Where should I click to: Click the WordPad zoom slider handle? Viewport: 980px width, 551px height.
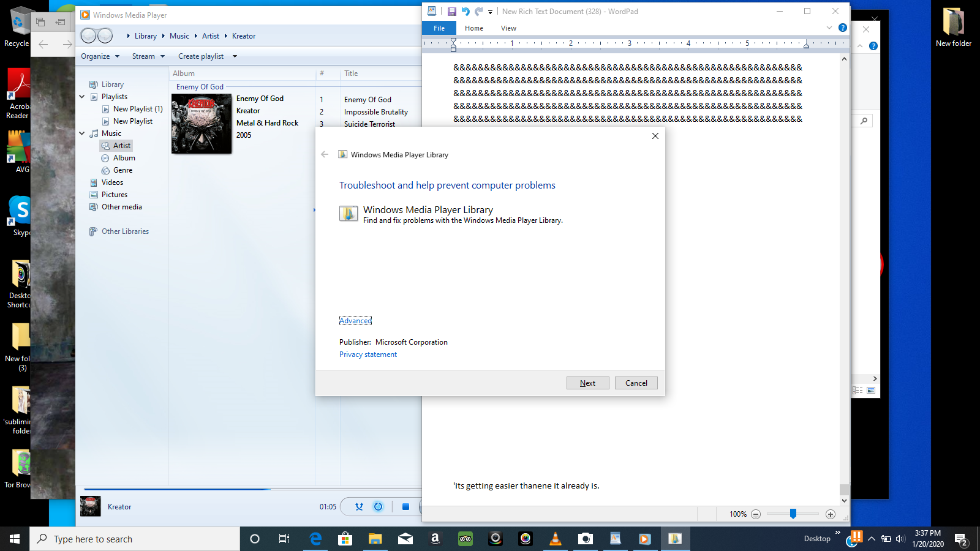(x=793, y=514)
